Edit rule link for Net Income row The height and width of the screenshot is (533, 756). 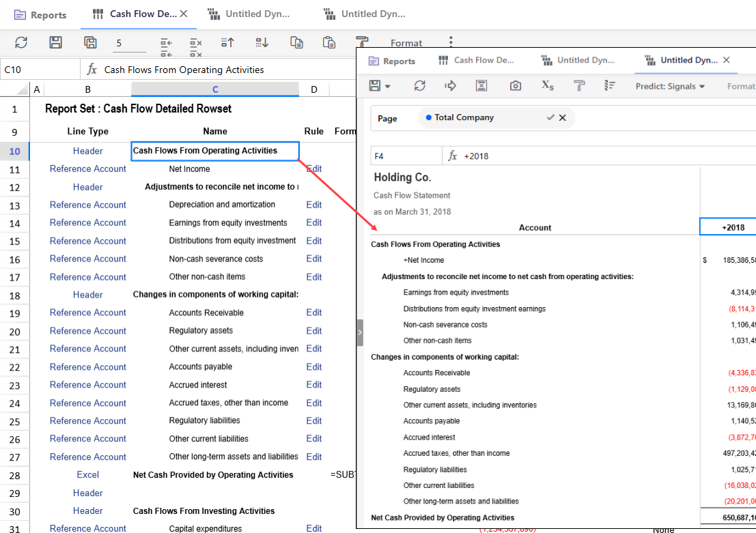pos(314,169)
